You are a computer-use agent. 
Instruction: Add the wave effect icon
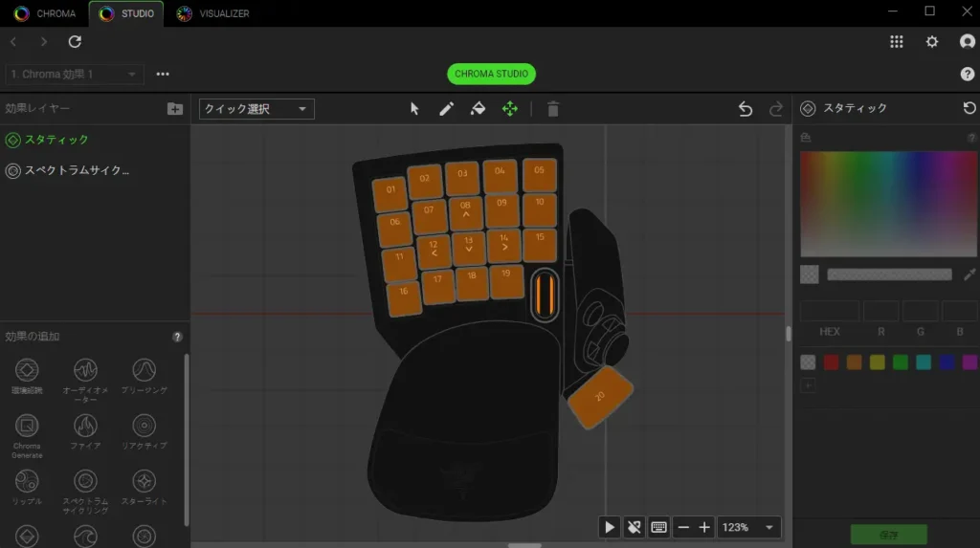pyautogui.click(x=85, y=537)
